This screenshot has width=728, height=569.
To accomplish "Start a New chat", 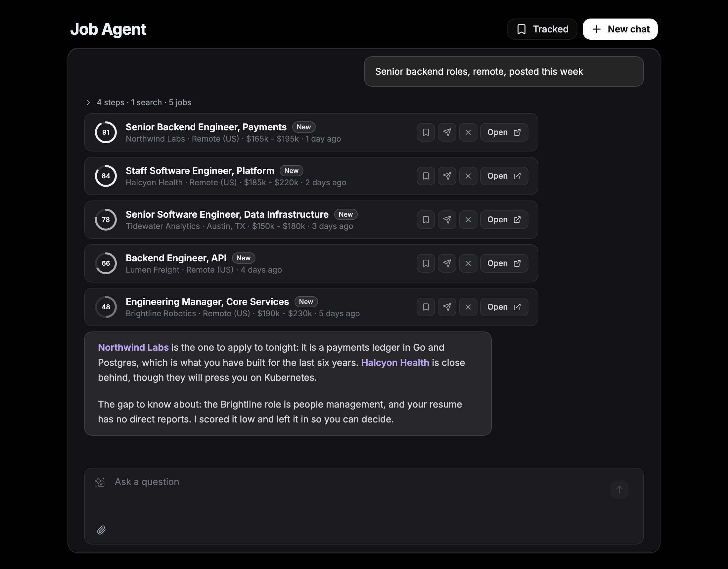I will (620, 29).
